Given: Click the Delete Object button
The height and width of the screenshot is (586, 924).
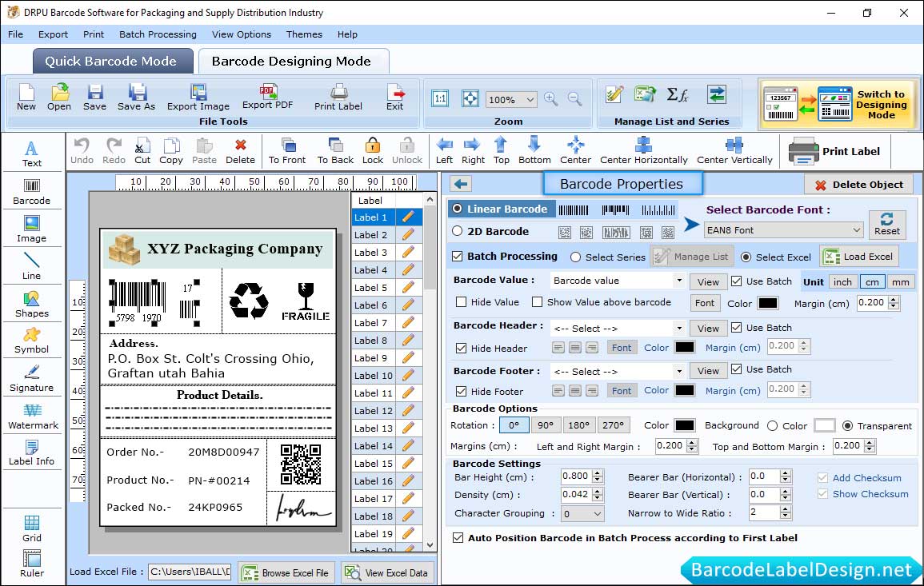Looking at the screenshot, I should pos(858,185).
